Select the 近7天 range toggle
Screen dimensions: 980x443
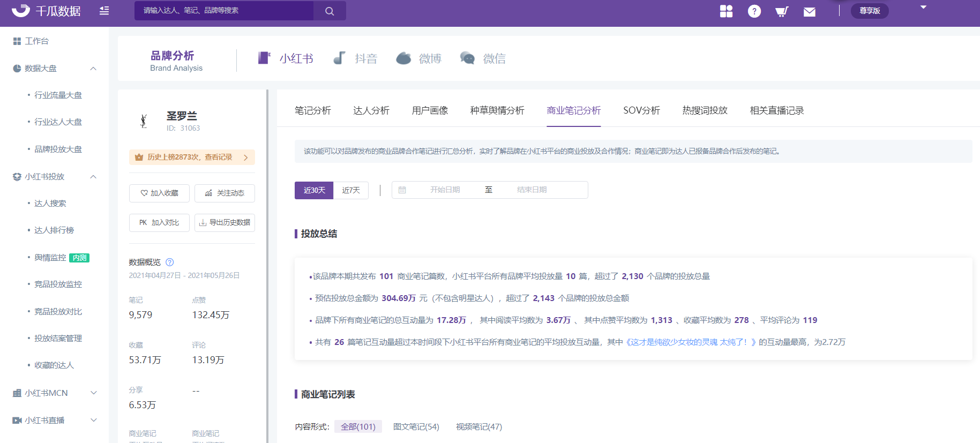click(x=351, y=190)
